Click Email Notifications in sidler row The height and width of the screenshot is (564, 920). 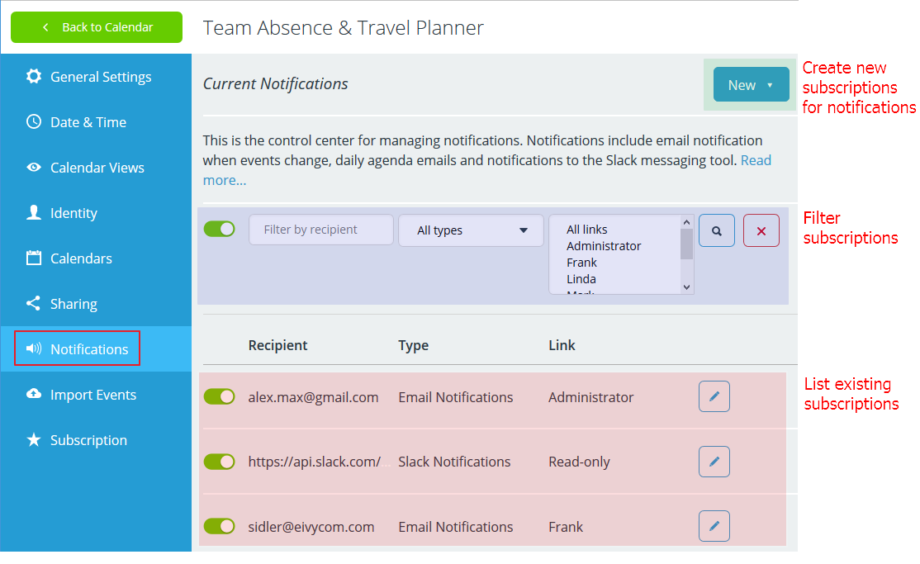[455, 527]
